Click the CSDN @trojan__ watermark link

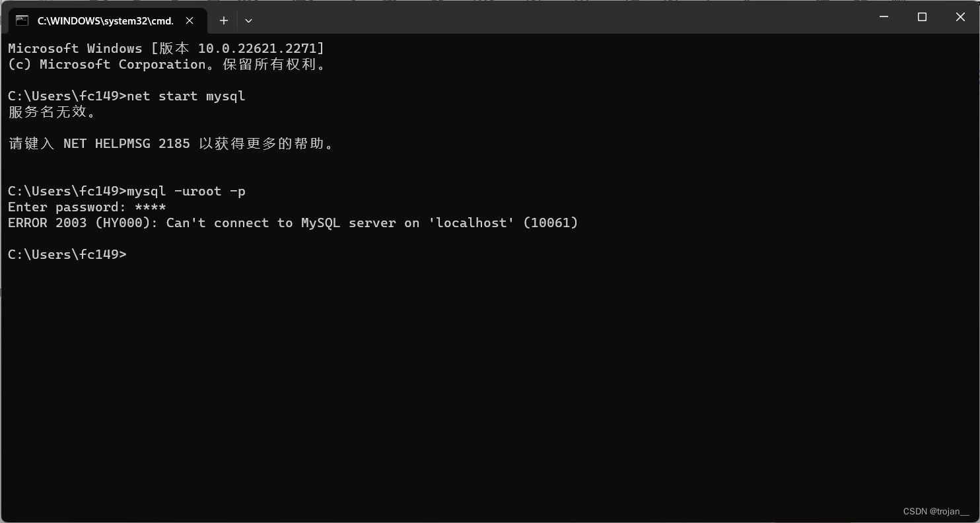point(935,511)
